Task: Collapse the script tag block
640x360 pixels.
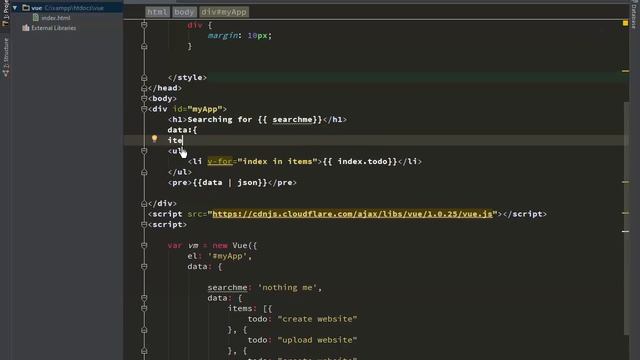Action: (x=144, y=224)
